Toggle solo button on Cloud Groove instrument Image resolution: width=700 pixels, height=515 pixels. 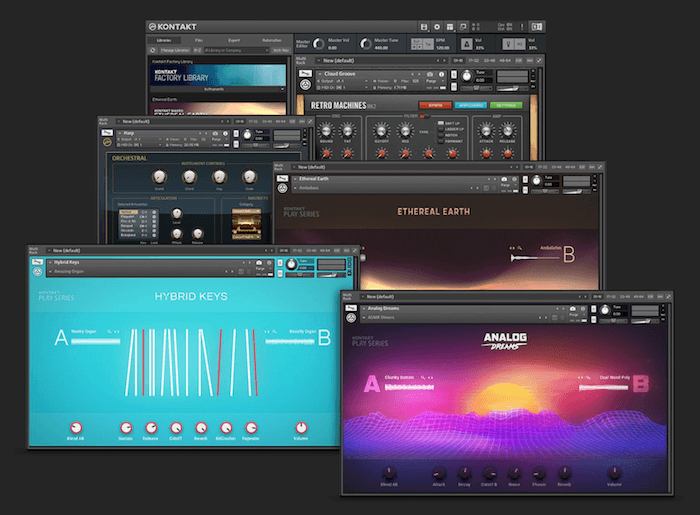(454, 75)
